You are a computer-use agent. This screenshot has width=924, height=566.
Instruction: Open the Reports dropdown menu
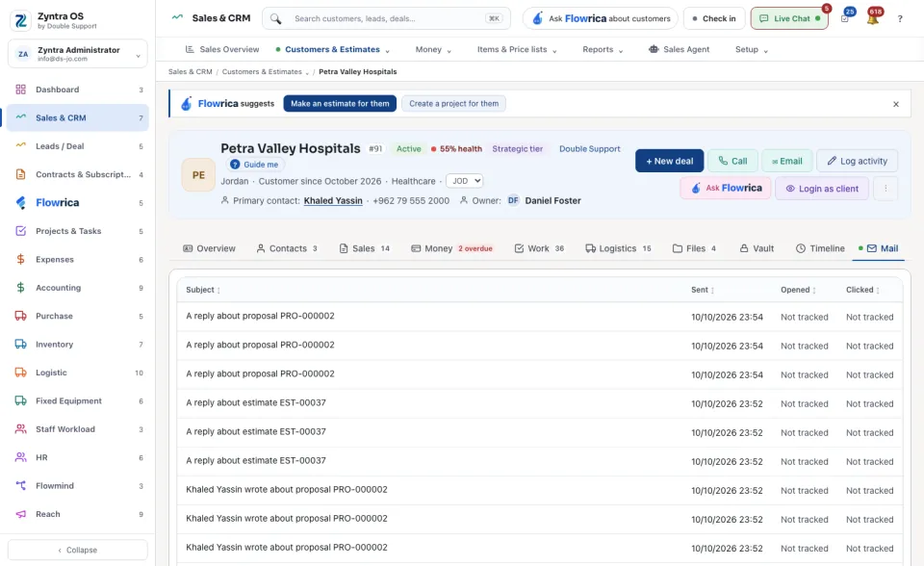point(603,50)
